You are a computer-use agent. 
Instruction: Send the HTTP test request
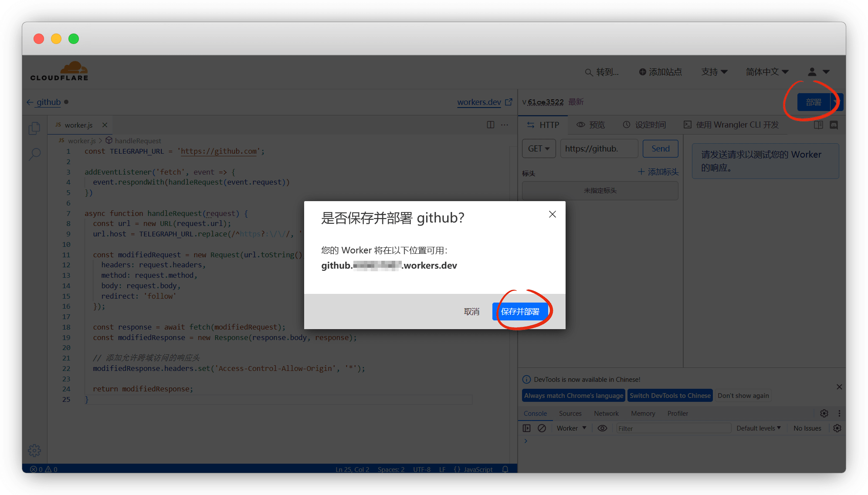660,149
